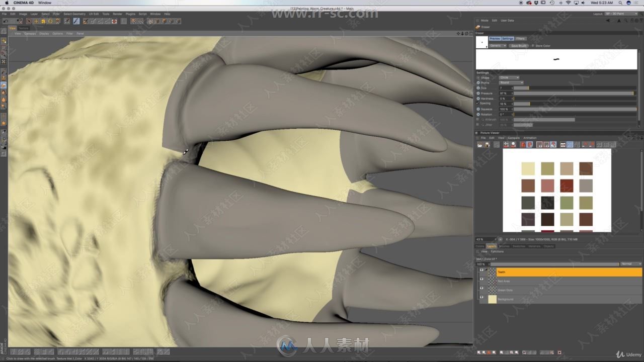Open the Animation menu in Picture Viewer
The width and height of the screenshot is (644, 362).
pyautogui.click(x=530, y=138)
